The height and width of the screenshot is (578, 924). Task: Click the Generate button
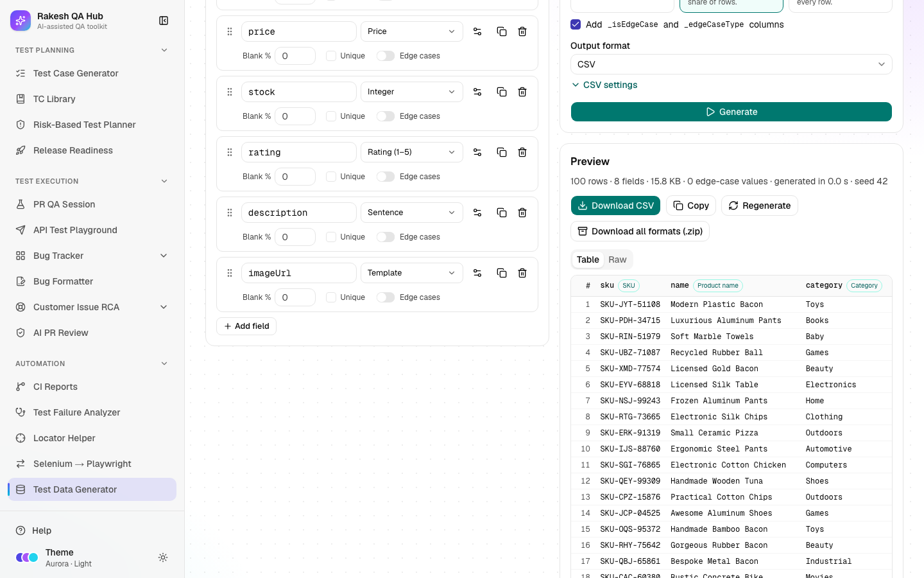tap(732, 112)
